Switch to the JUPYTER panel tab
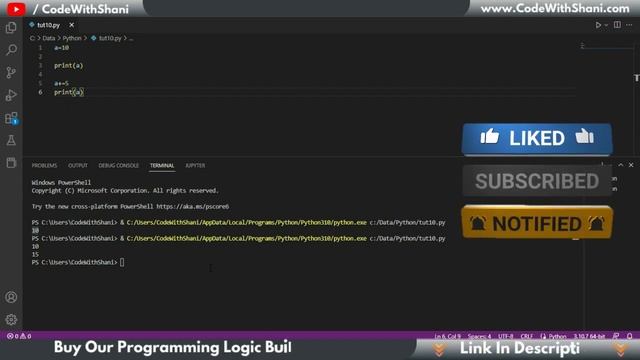This screenshot has height=360, width=640. [195, 165]
